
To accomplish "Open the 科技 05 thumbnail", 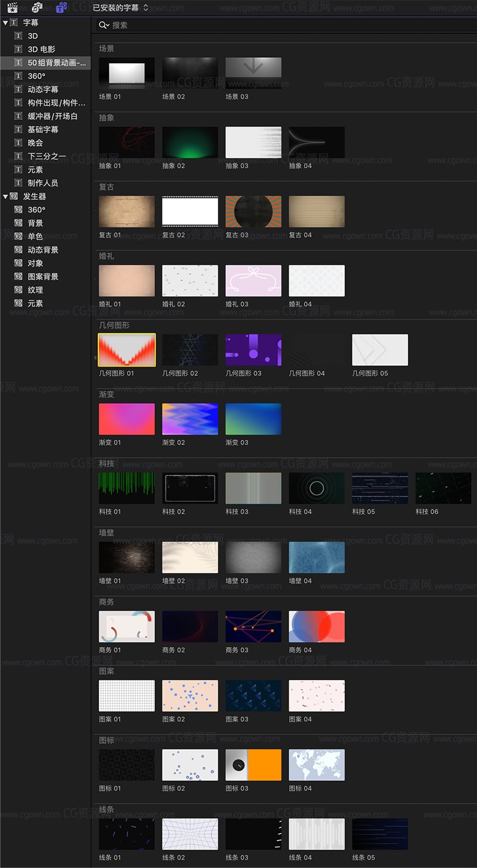I will click(x=380, y=489).
